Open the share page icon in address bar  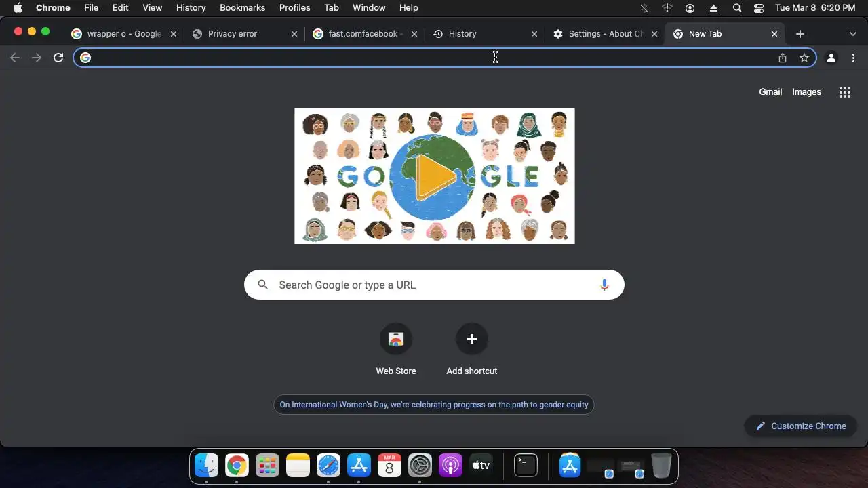(783, 58)
